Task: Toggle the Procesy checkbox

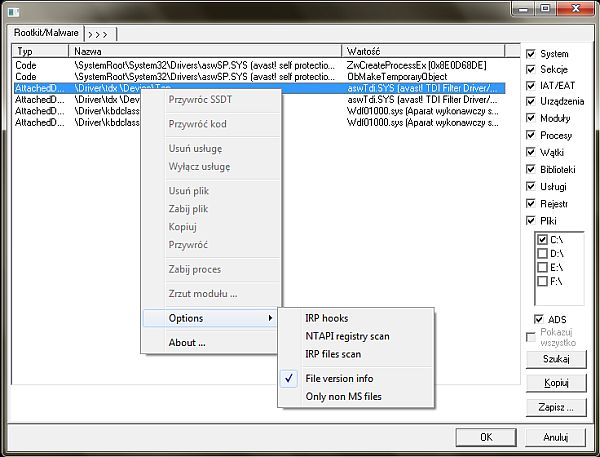Action: click(x=530, y=135)
